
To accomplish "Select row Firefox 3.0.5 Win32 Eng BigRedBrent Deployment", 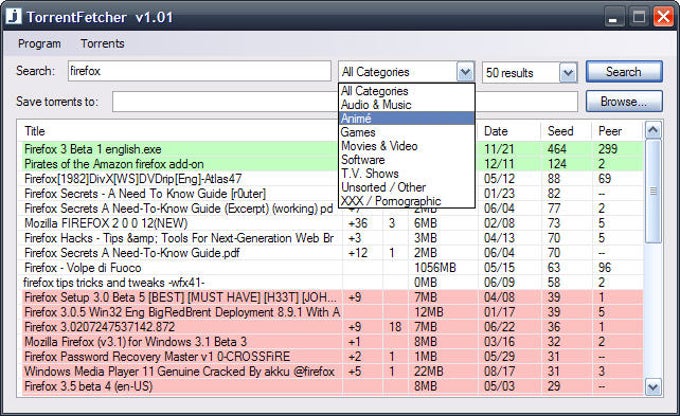I will point(332,312).
